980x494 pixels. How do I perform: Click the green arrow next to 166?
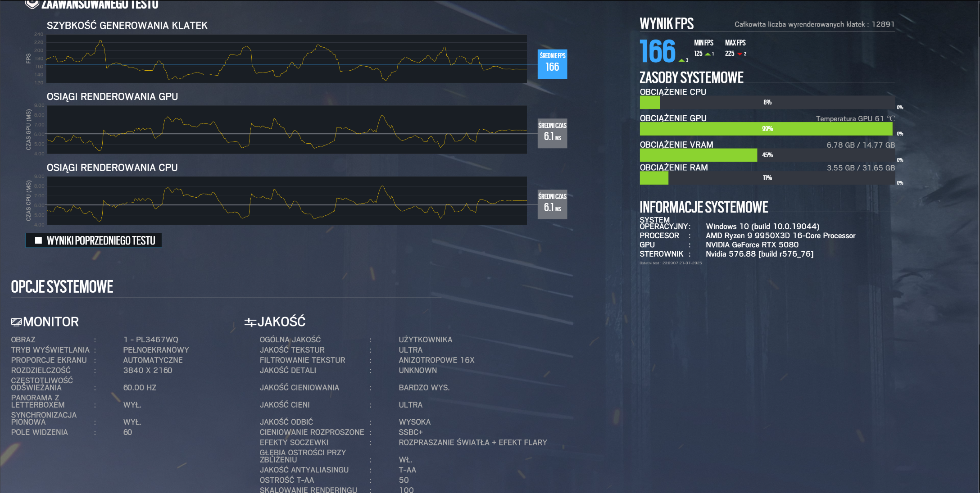(x=681, y=60)
